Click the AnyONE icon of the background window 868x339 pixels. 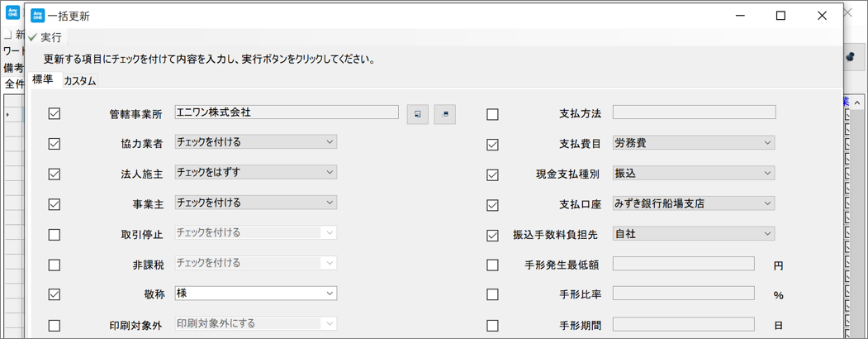point(12,12)
